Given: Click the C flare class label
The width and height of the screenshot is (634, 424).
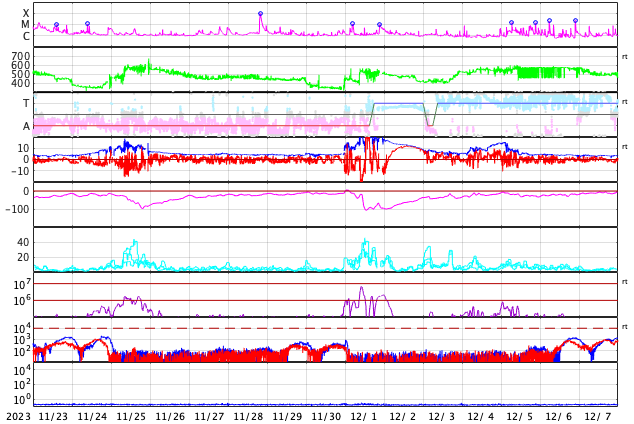Looking at the screenshot, I should (x=26, y=36).
